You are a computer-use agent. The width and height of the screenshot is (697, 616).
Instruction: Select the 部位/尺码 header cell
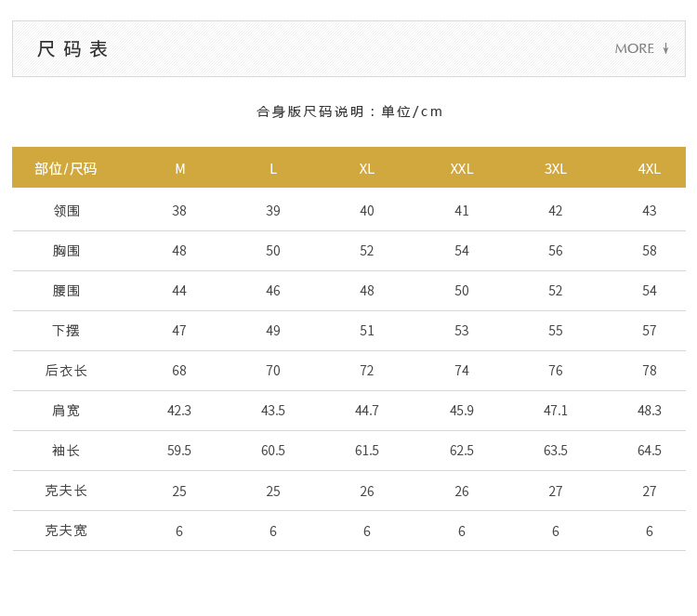[66, 168]
